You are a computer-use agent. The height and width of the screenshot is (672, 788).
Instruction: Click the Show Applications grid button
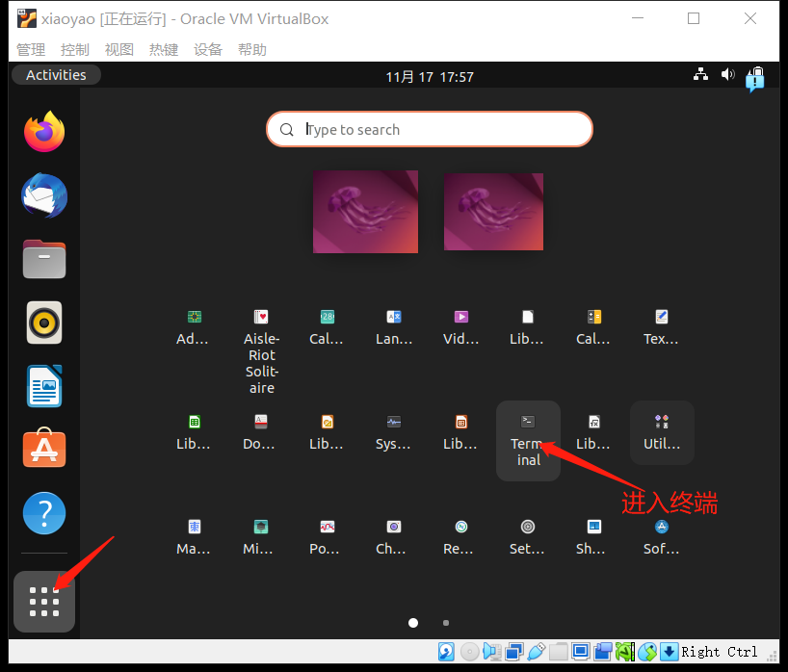pyautogui.click(x=44, y=601)
